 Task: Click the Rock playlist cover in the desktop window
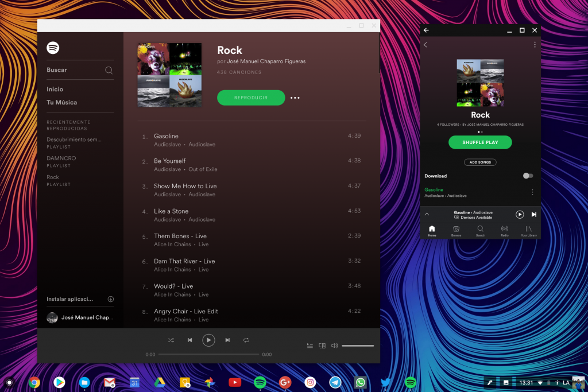(169, 75)
